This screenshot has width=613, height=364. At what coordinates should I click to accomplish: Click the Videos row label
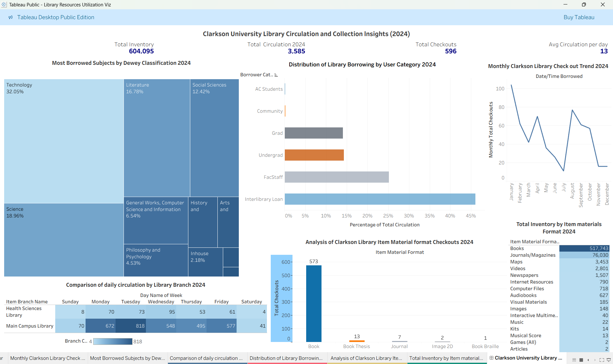(518, 269)
